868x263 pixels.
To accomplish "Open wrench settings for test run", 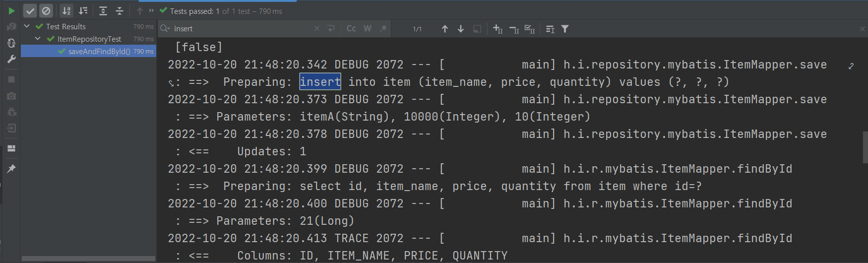I will (11, 59).
